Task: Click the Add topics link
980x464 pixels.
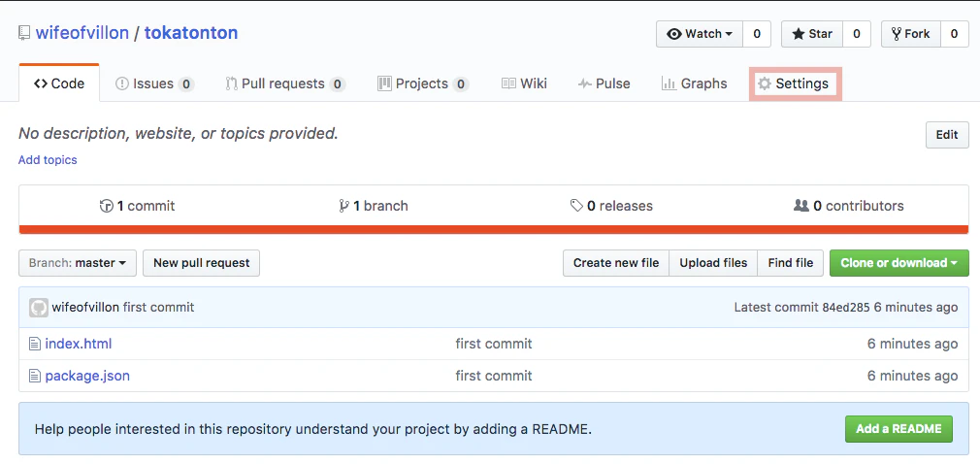Action: 48,160
